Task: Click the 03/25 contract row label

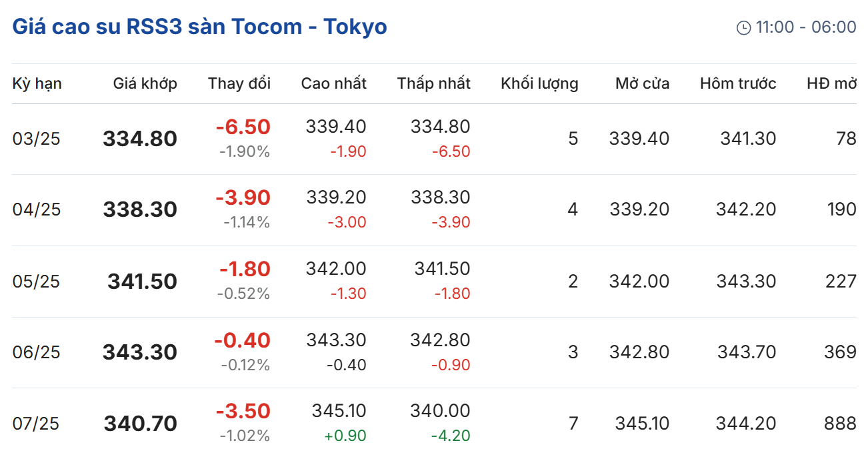Action: [x=37, y=139]
